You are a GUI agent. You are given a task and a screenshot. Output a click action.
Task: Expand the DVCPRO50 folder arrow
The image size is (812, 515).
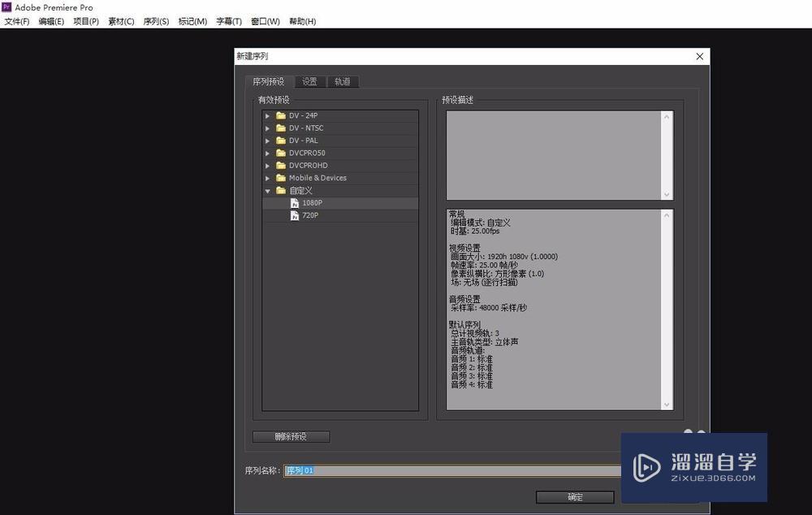point(268,153)
